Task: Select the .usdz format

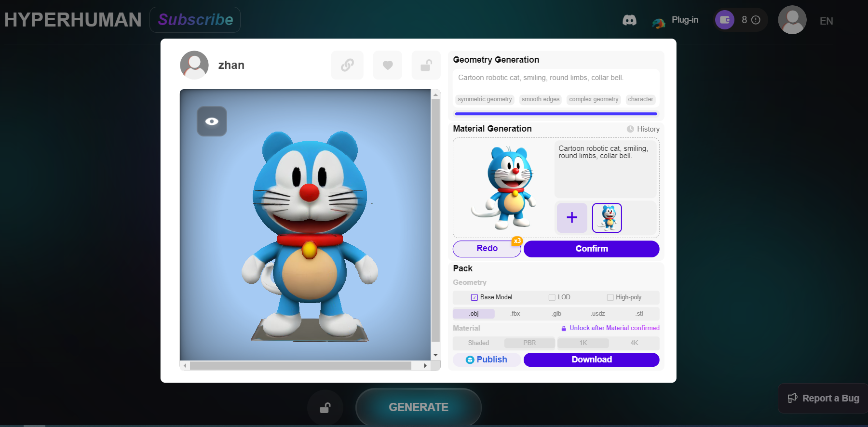Action: click(598, 314)
